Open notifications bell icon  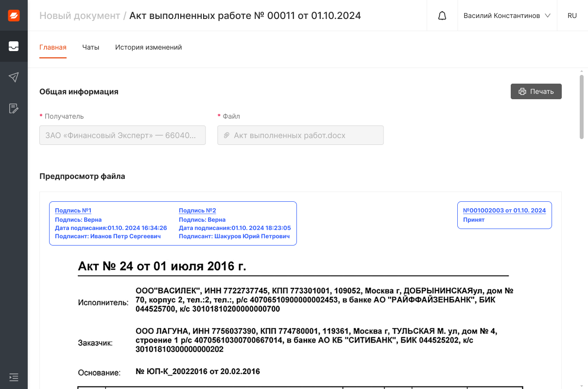[442, 16]
